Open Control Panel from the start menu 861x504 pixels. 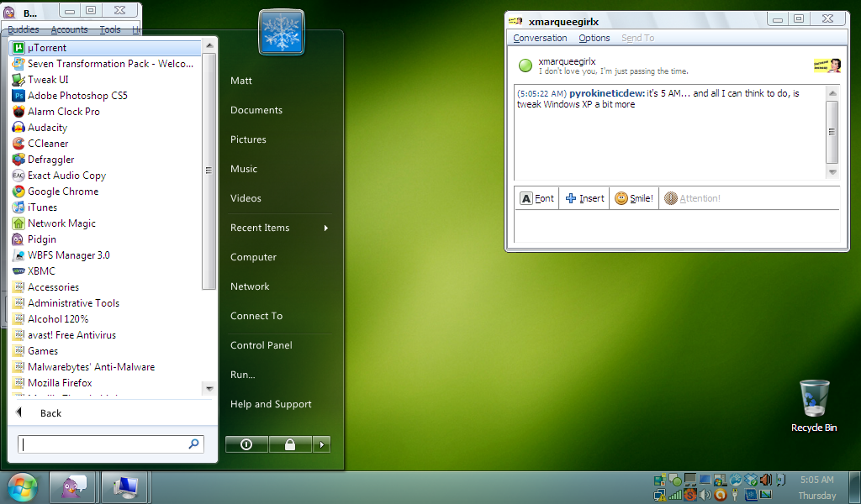tap(261, 345)
